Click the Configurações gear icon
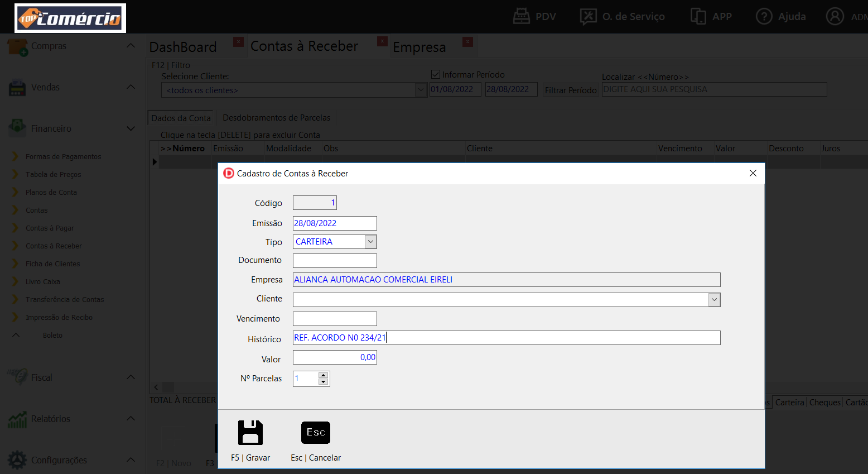The width and height of the screenshot is (868, 474). (x=17, y=460)
